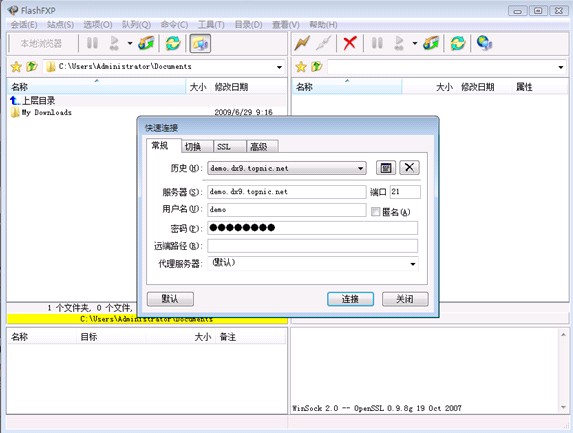This screenshot has height=433, width=573.
Task: Click the remote pane pause button
Action: click(x=377, y=43)
